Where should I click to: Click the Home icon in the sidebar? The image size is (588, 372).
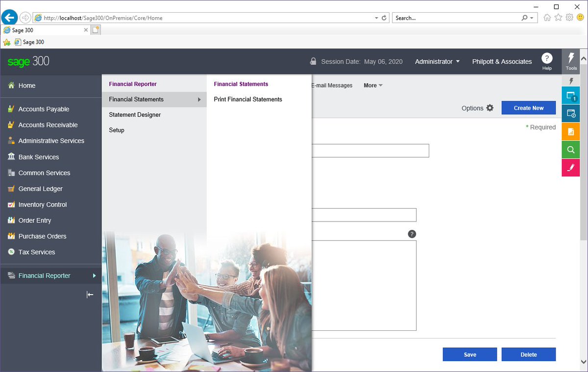point(10,85)
